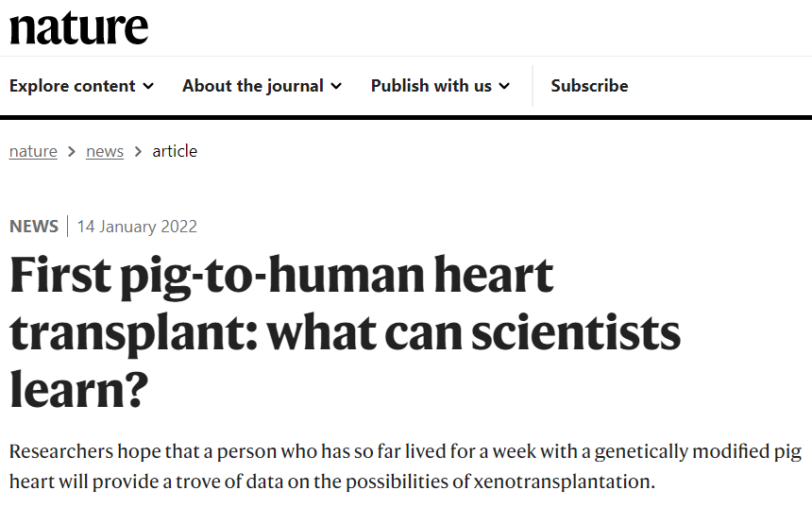Click the nature logo at top
812x507 pixels.
pos(78,28)
